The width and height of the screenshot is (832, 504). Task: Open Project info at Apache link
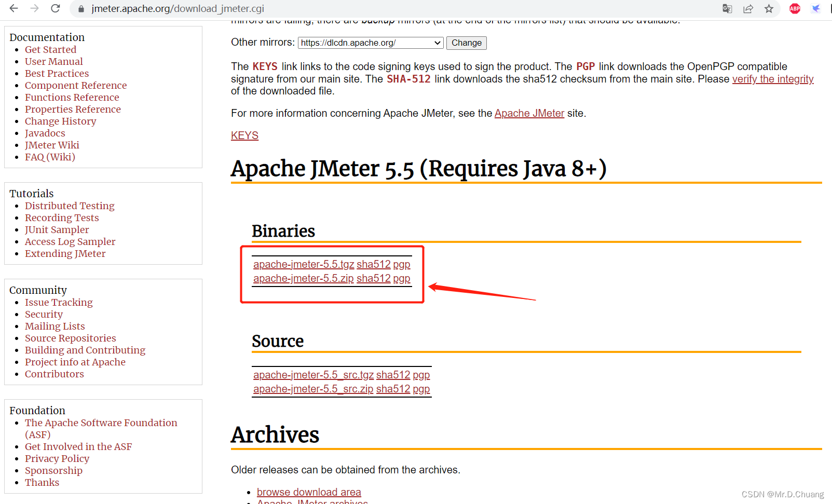75,362
